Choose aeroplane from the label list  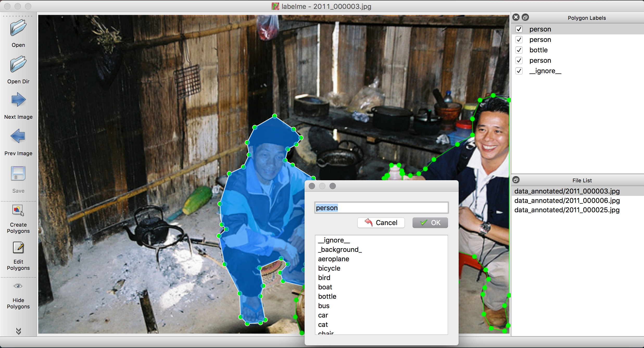[x=333, y=259]
